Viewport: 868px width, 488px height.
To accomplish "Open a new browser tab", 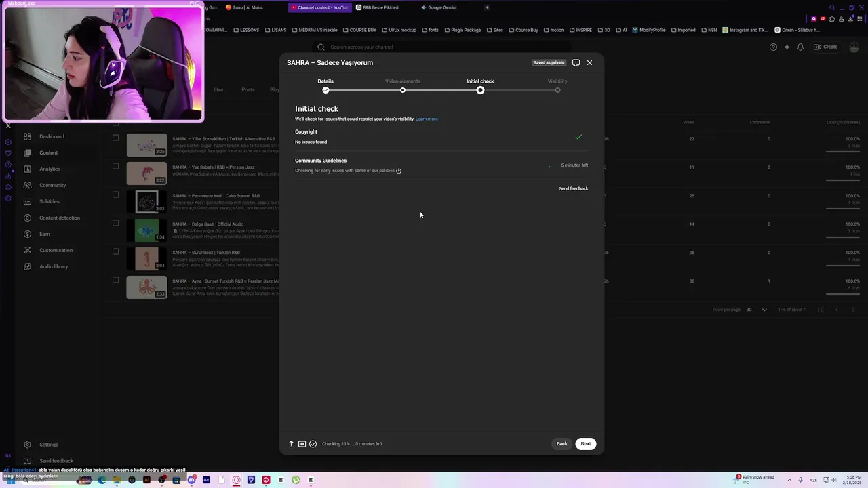I will pos(486,7).
